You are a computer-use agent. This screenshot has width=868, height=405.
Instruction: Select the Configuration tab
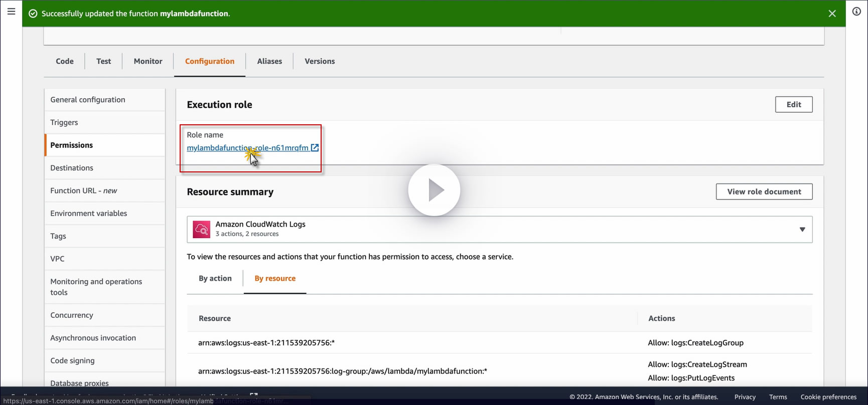point(210,61)
